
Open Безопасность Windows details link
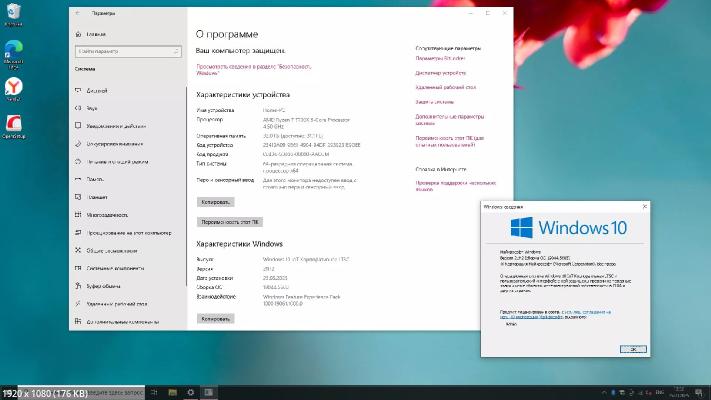(253, 69)
